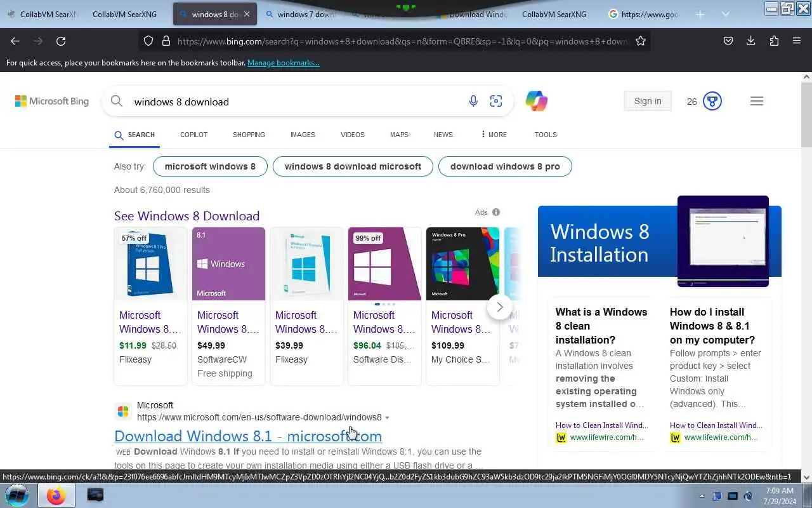Advance the product carousel with the next arrow
The image size is (812, 508).
500,307
